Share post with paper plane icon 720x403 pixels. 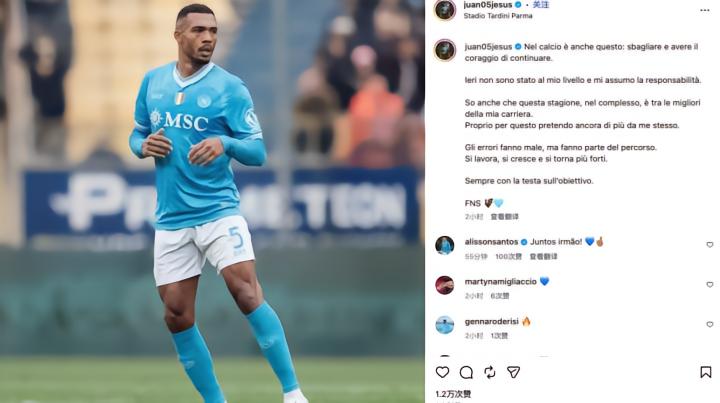(513, 372)
